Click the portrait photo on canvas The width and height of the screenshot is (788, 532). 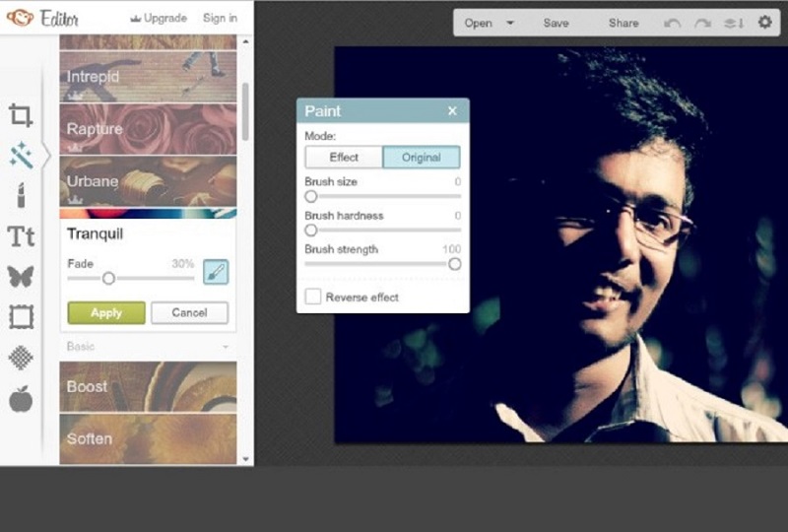point(561,245)
